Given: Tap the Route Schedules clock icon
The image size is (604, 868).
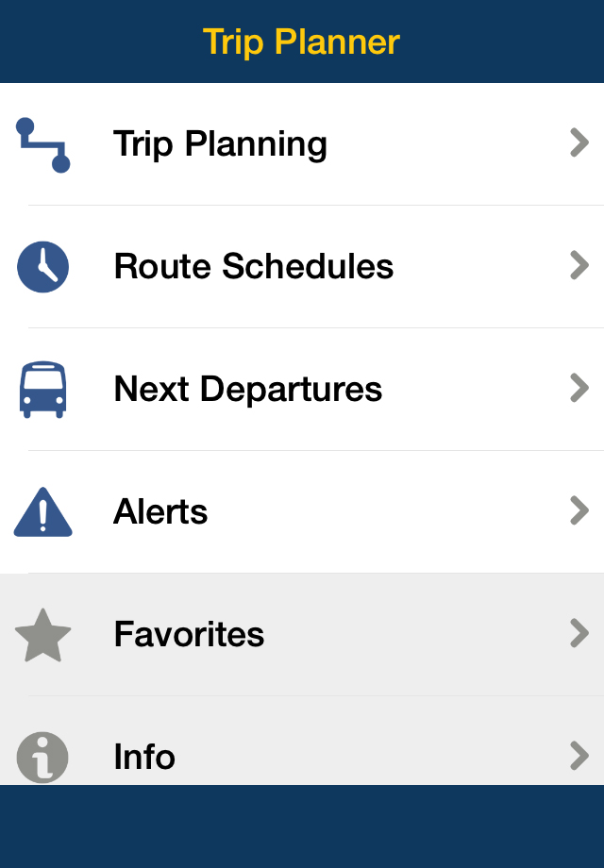Looking at the screenshot, I should coord(43,267).
